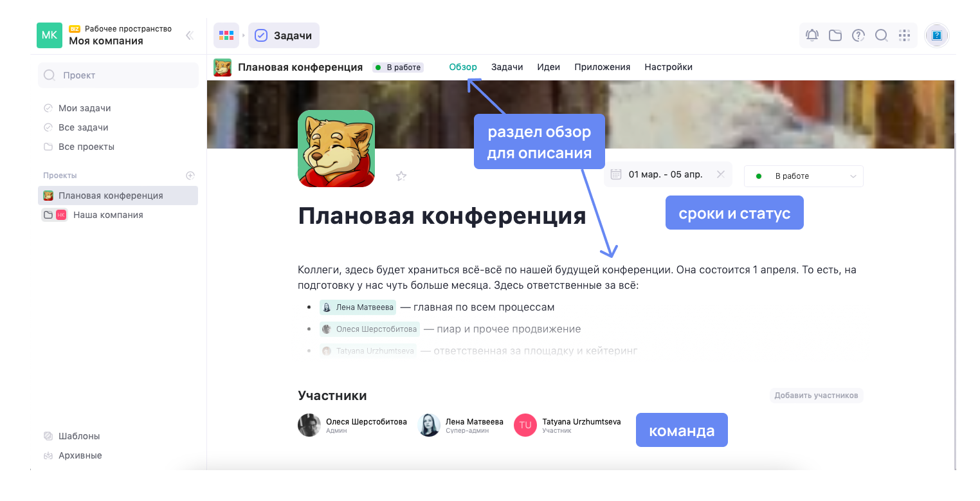
Task: Click the folder icon in the top toolbar
Action: [x=835, y=35]
